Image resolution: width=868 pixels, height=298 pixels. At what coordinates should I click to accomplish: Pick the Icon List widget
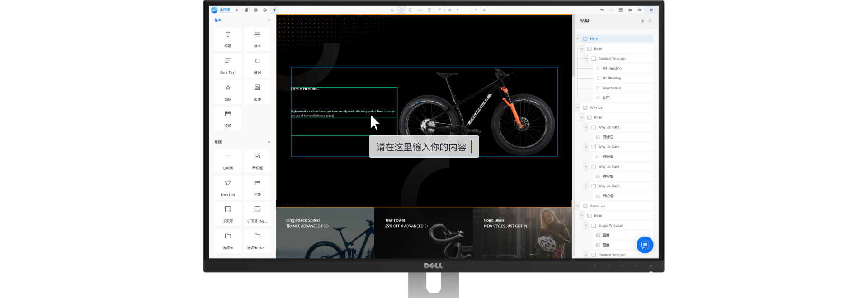tap(228, 187)
